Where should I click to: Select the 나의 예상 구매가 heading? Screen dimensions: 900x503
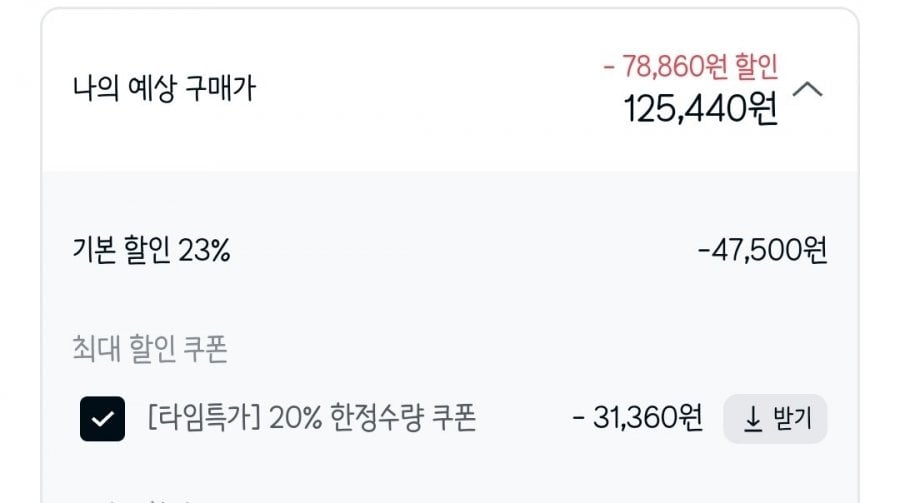pyautogui.click(x=164, y=88)
